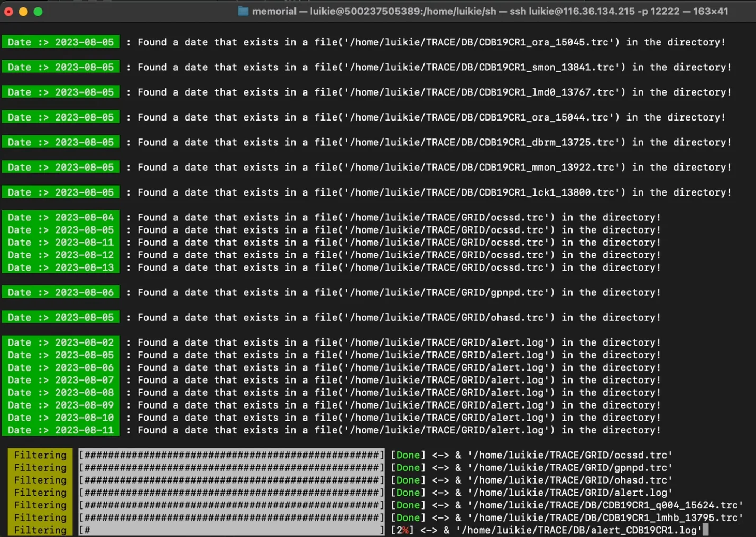This screenshot has height=537, width=756.
Task: Click the yellow minimize window button
Action: [x=23, y=11]
